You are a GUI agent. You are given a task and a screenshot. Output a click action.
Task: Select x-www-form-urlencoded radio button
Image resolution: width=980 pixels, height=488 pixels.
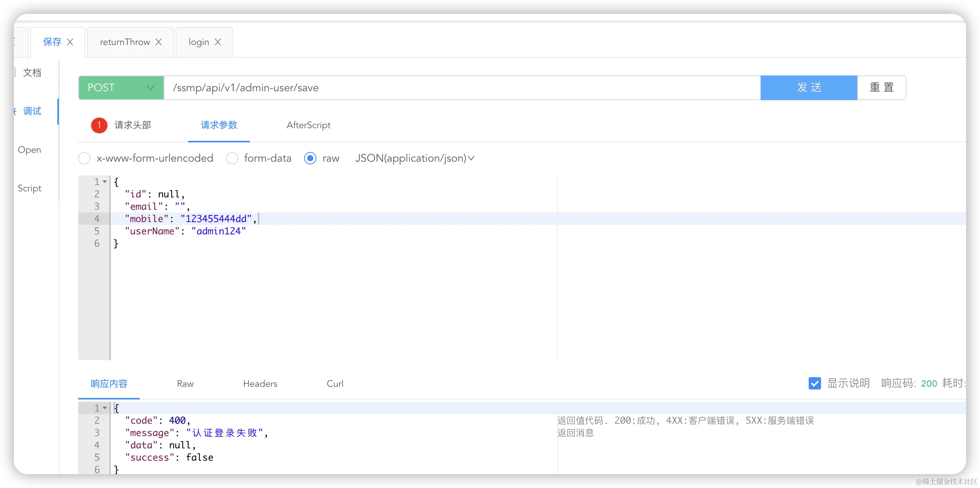pyautogui.click(x=84, y=158)
